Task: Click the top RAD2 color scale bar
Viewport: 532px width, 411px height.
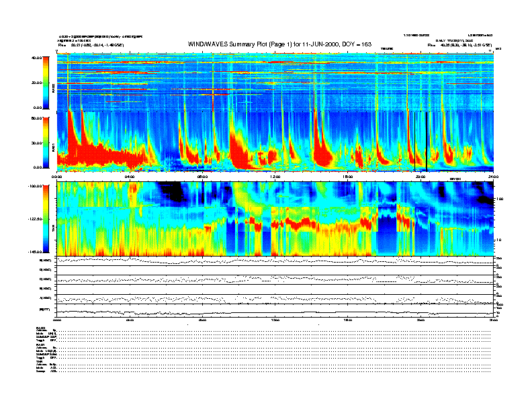Action: (x=46, y=83)
